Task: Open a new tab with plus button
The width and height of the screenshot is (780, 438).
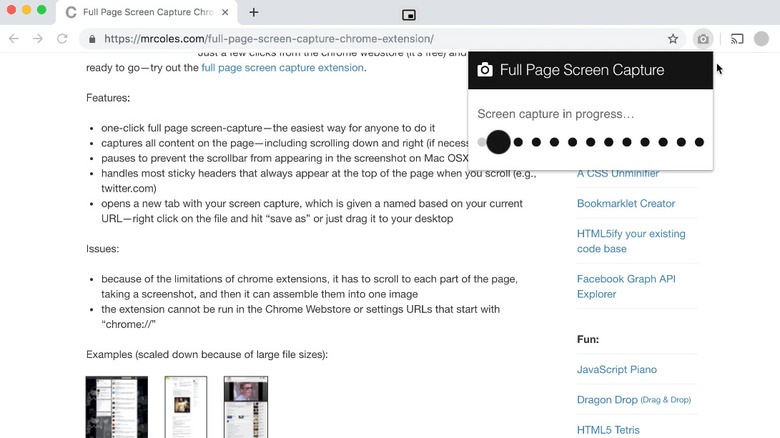Action: (x=254, y=12)
